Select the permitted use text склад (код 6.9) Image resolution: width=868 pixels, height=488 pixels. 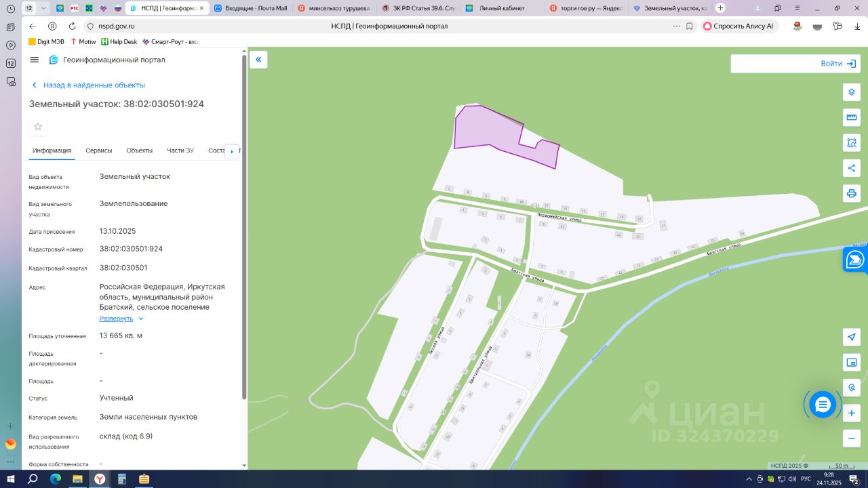[x=126, y=436]
